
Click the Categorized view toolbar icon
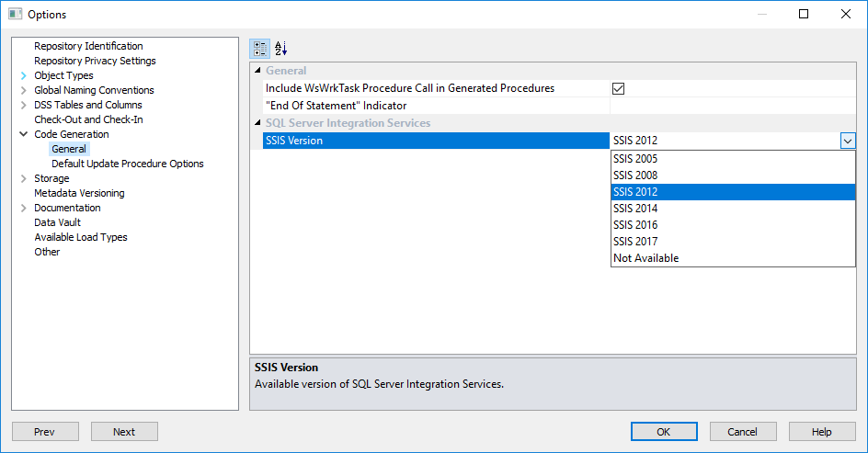(x=260, y=48)
